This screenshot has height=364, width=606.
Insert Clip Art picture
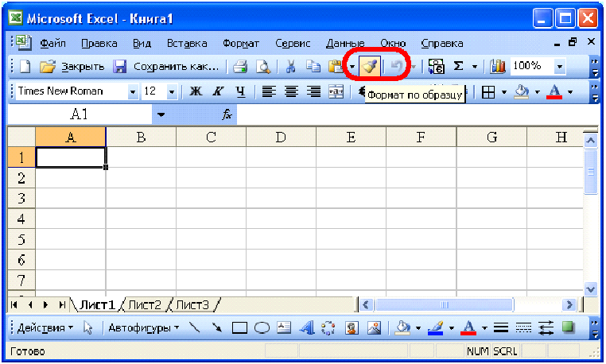click(x=352, y=327)
